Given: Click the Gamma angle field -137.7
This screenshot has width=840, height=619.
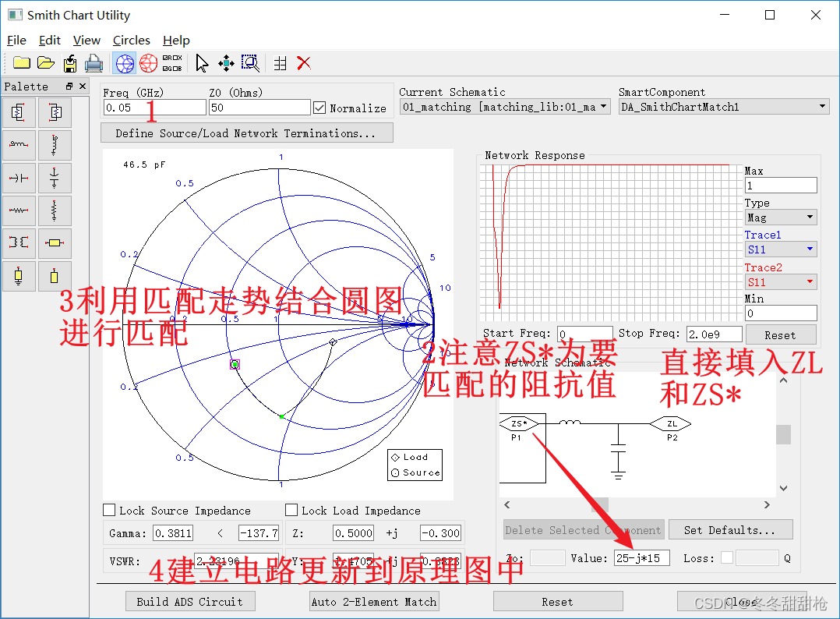Looking at the screenshot, I should coord(259,532).
